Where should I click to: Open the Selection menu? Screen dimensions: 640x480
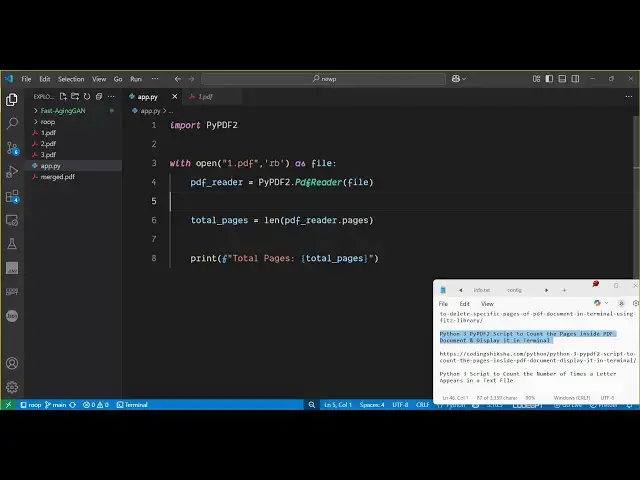click(x=71, y=79)
